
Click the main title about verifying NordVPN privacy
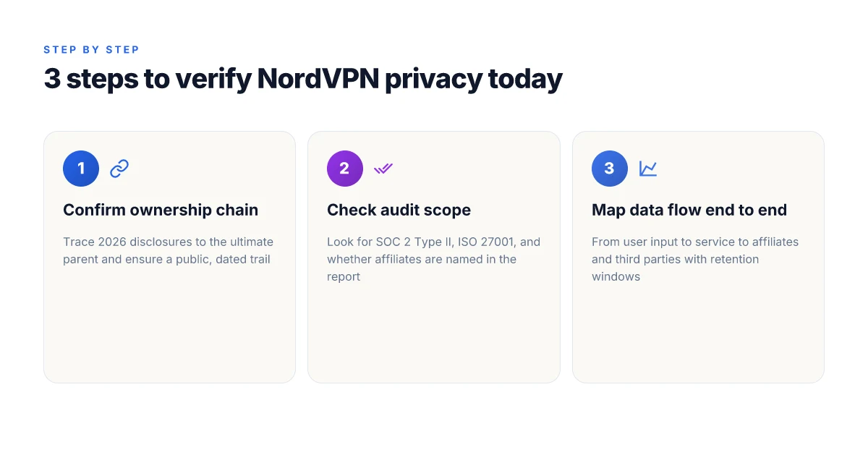pyautogui.click(x=303, y=80)
